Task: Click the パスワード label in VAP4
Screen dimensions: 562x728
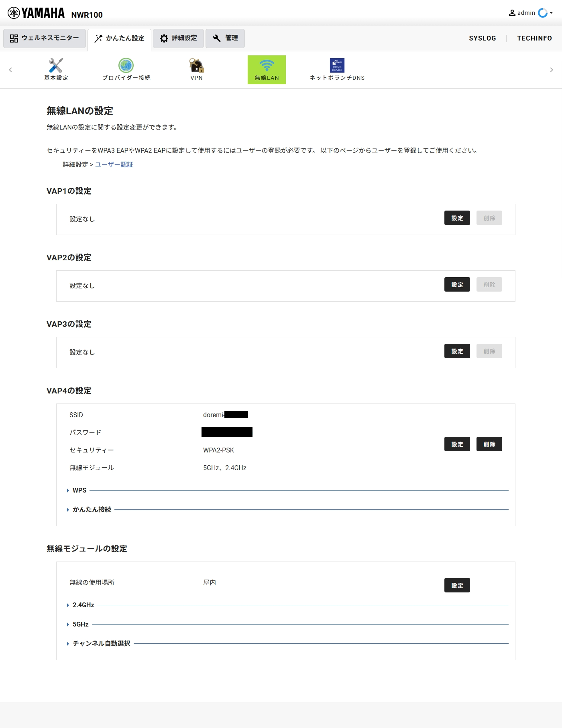Action: coord(85,432)
